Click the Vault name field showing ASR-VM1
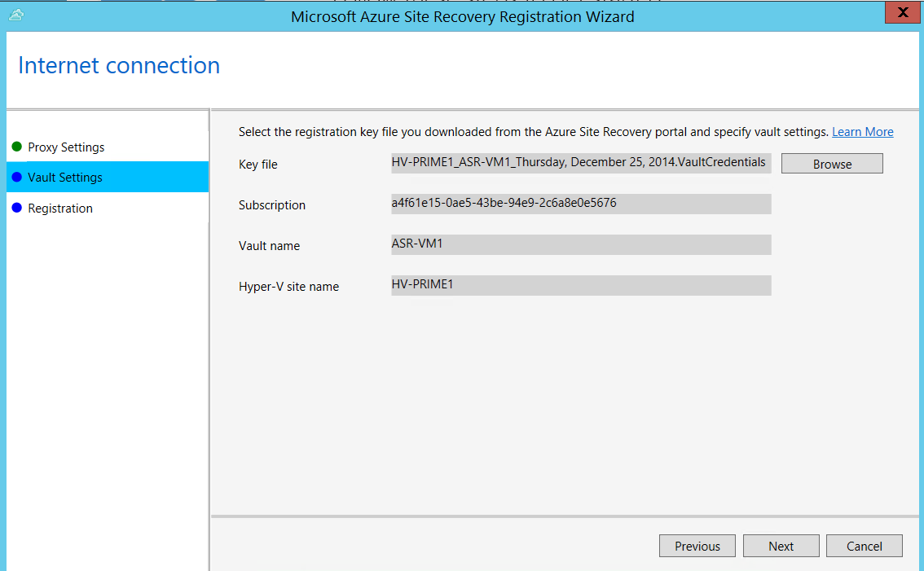 (580, 244)
